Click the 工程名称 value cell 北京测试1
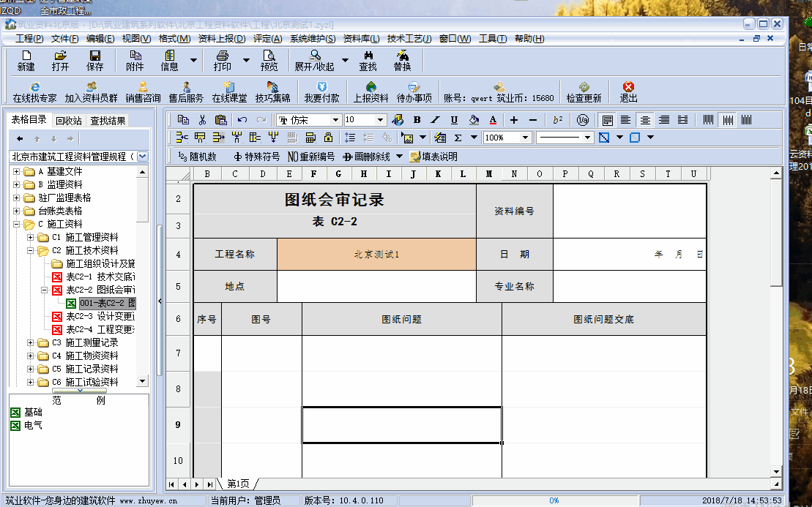This screenshot has width=812, height=507. [x=376, y=255]
